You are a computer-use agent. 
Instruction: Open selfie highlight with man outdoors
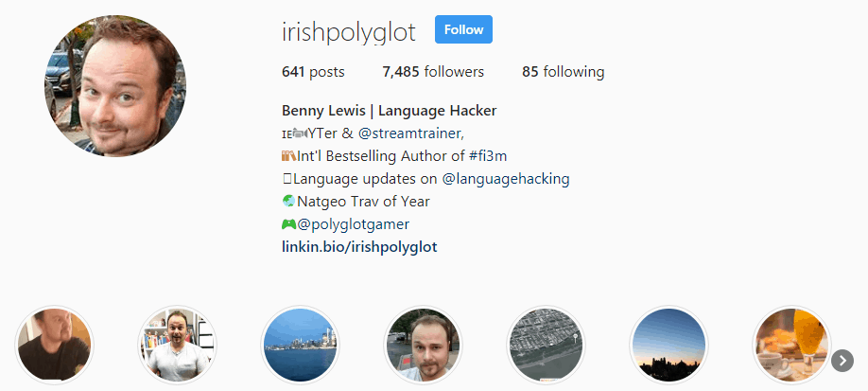(x=423, y=345)
